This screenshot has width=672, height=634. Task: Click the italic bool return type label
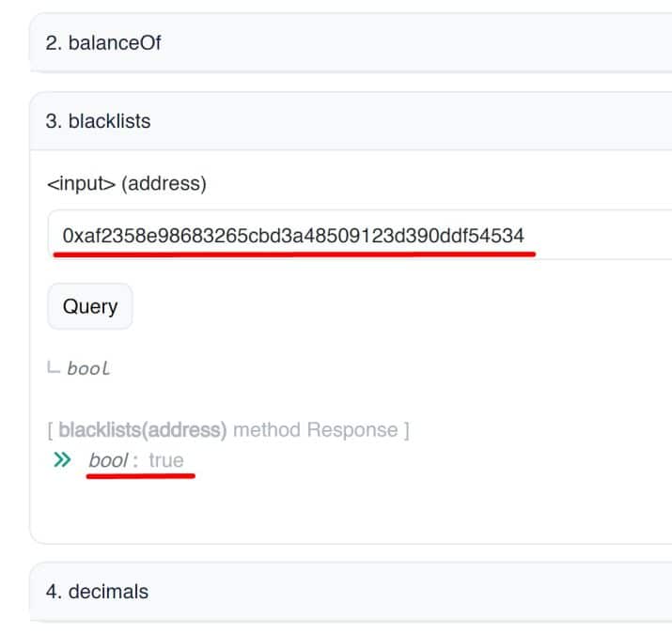click(88, 368)
